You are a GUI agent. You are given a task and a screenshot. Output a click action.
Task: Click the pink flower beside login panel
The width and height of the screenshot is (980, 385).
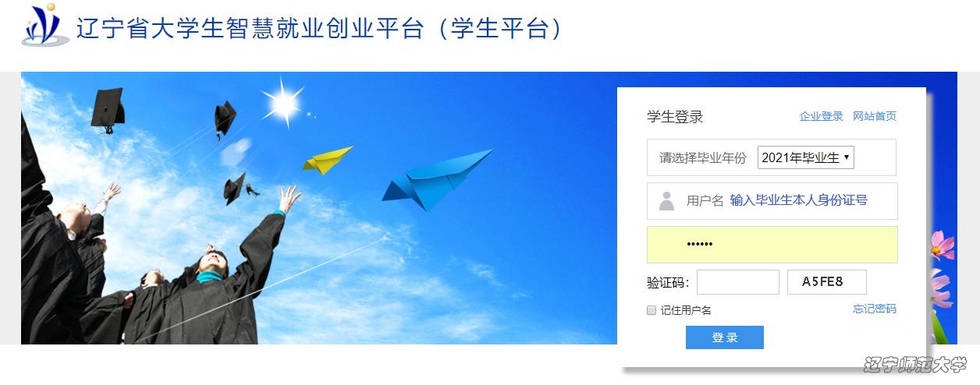point(941,245)
